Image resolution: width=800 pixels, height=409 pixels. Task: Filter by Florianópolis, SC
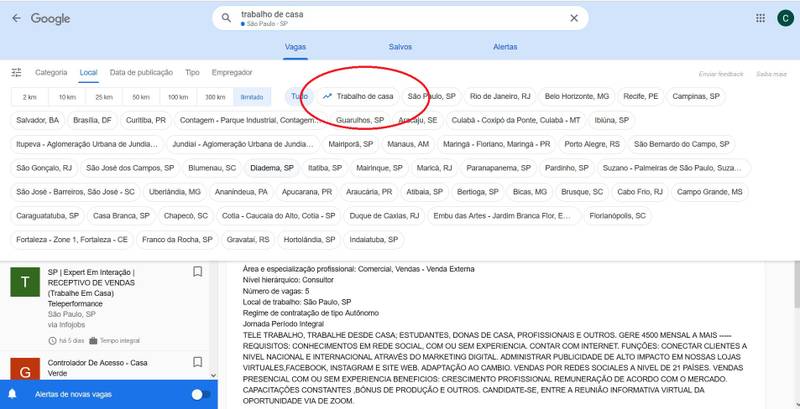tap(617, 216)
